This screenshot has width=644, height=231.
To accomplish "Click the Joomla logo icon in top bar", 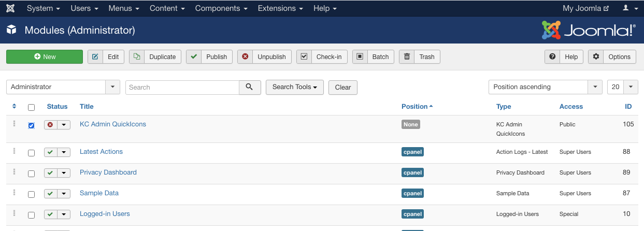I will 10,8.
